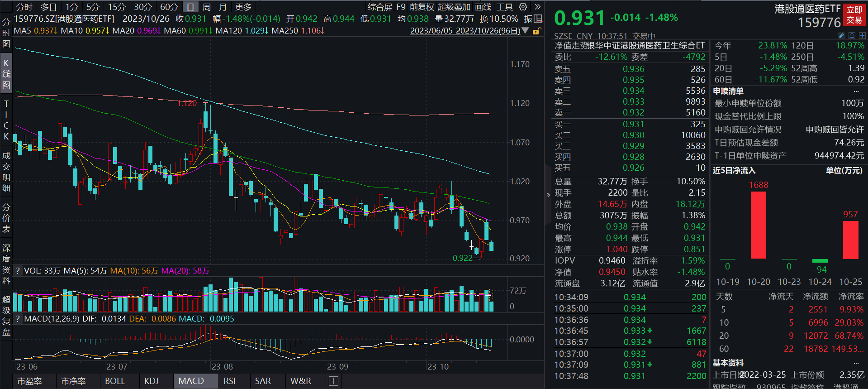This screenshot has width=868, height=389.
Task: Click the add indicator plus icon
Action: pos(333,381)
